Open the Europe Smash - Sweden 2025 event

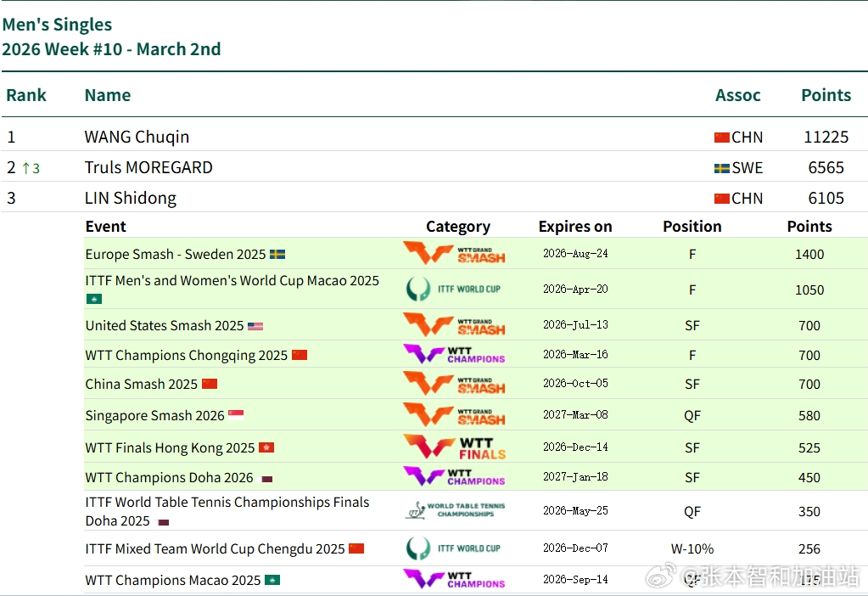point(176,254)
